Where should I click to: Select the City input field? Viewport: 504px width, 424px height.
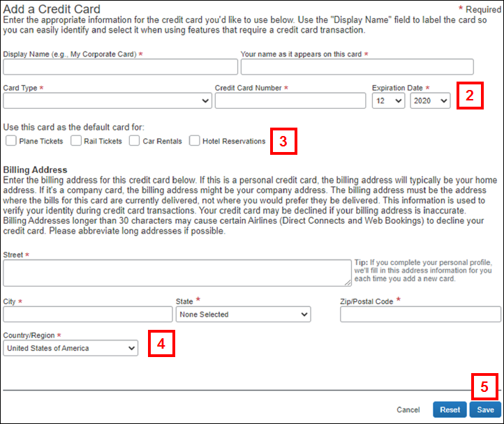coord(87,315)
